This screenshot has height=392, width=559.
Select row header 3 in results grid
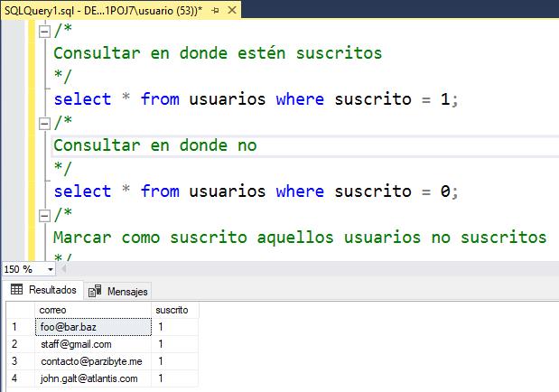click(21, 361)
